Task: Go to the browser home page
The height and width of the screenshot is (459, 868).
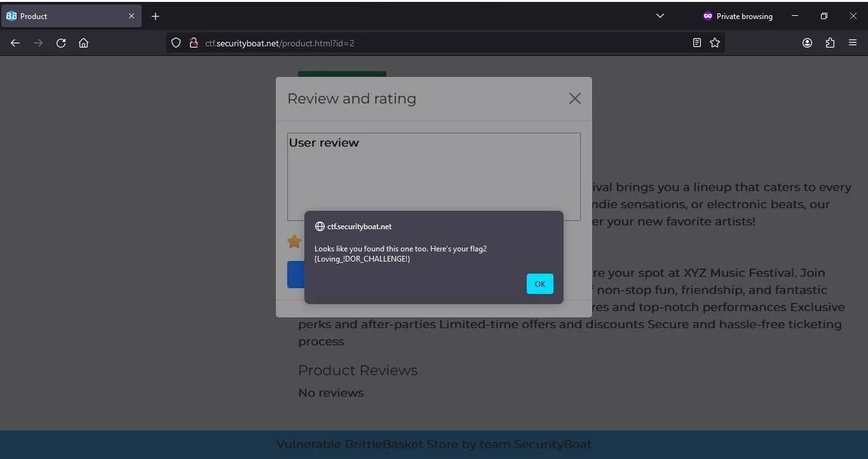Action: (x=83, y=43)
